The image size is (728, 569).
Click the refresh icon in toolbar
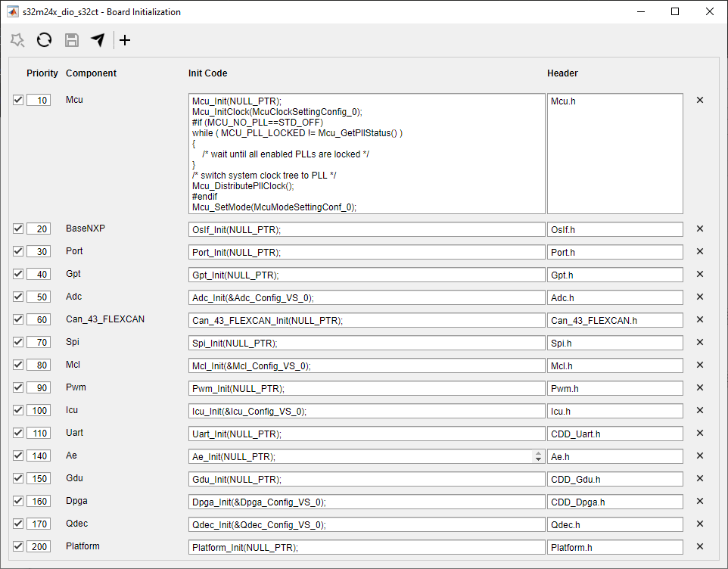coord(45,40)
